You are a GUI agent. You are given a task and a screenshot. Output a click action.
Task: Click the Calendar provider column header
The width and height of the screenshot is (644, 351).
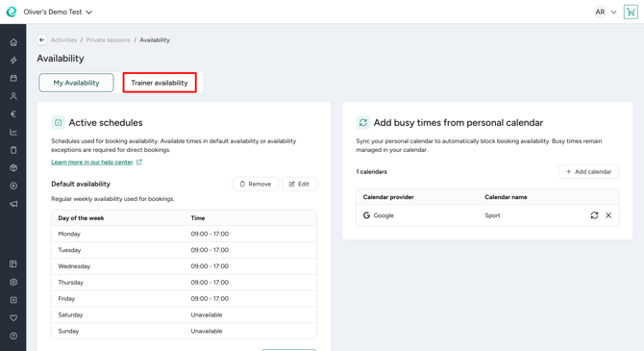(388, 197)
